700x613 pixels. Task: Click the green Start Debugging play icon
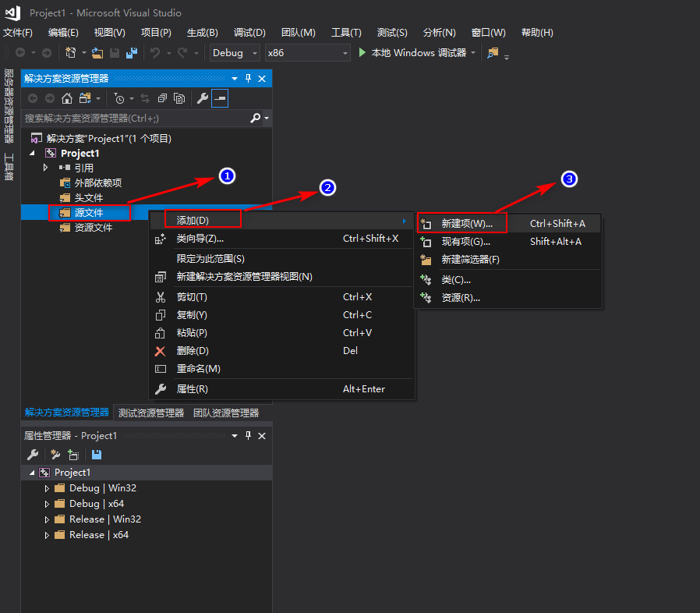tap(362, 53)
